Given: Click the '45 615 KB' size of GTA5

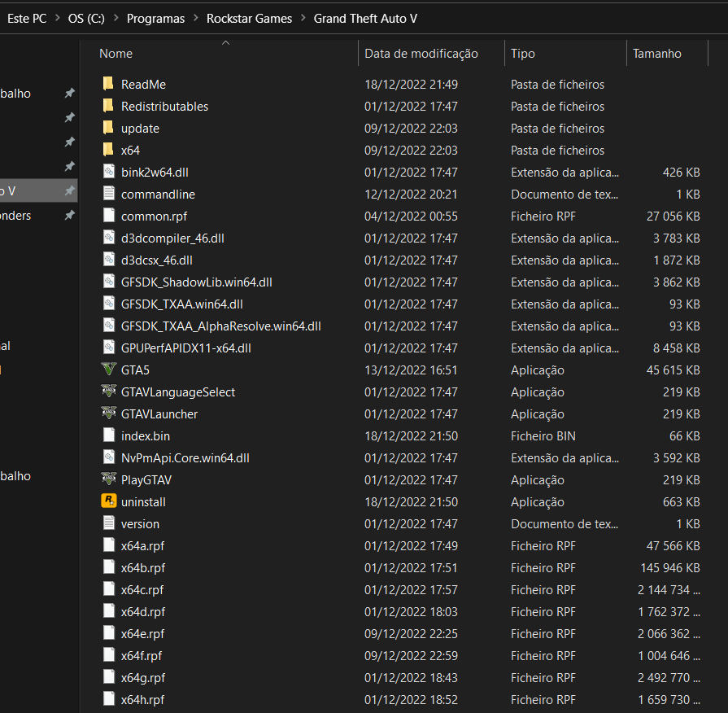Looking at the screenshot, I should pos(674,370).
